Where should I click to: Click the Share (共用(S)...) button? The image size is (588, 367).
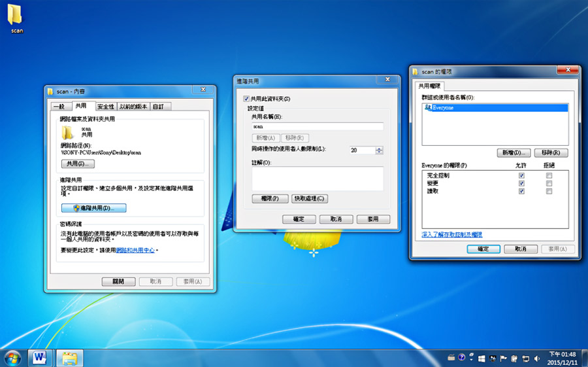point(78,164)
